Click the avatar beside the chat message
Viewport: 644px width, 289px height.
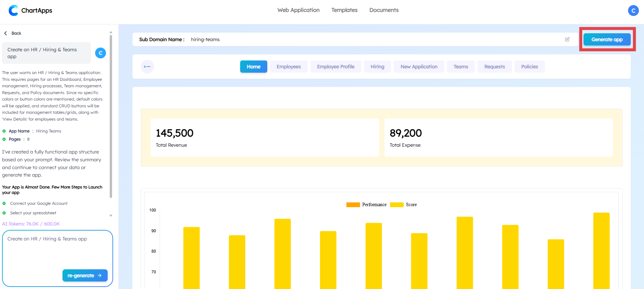pos(101,53)
